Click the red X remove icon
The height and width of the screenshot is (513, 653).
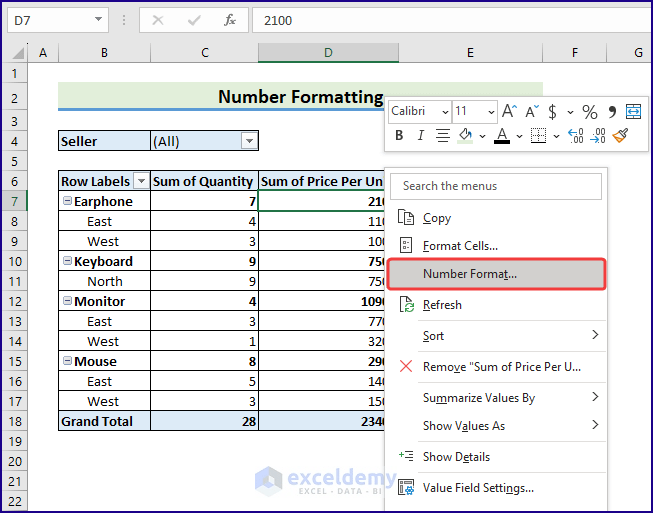point(406,366)
